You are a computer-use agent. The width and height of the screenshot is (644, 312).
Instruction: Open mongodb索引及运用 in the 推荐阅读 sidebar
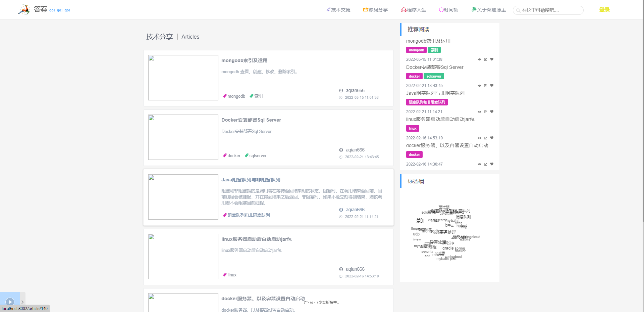[428, 41]
